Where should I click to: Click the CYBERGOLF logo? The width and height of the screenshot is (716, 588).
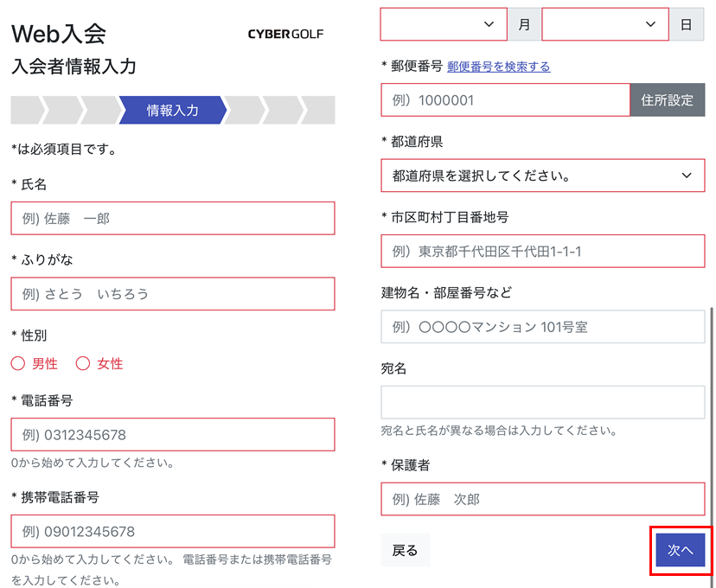285,35
